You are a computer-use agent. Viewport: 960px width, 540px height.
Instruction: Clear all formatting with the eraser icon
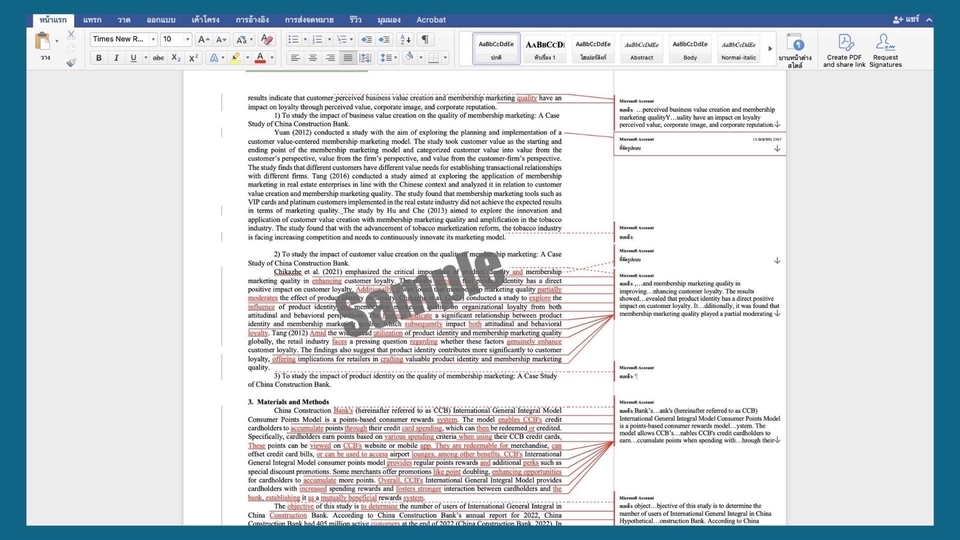[266, 40]
